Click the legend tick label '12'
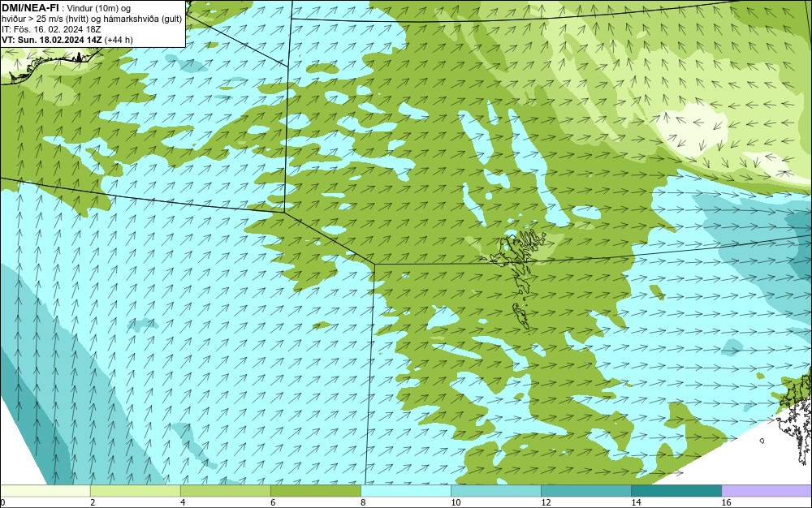The width and height of the screenshot is (812, 508). (546, 502)
